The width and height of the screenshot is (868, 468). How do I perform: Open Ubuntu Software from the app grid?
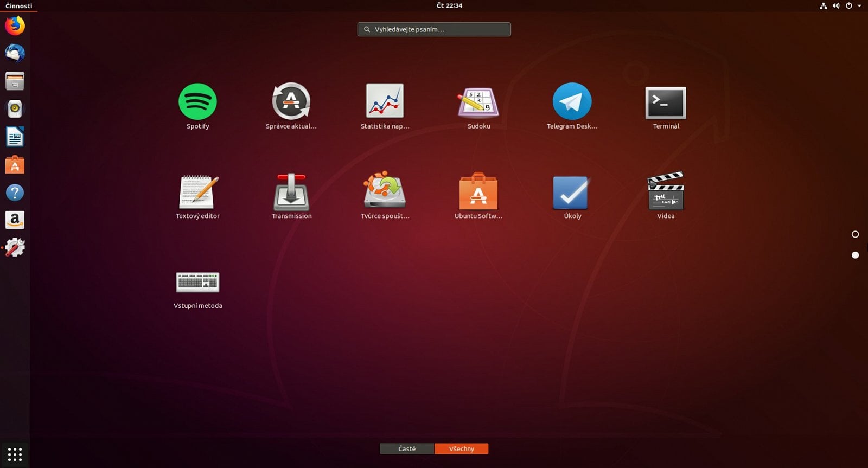click(x=478, y=191)
